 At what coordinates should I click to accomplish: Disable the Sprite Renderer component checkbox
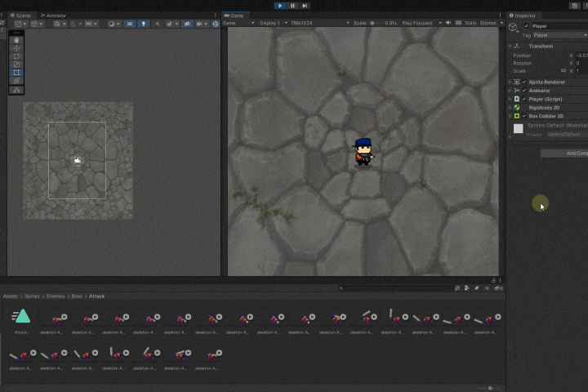click(x=524, y=82)
